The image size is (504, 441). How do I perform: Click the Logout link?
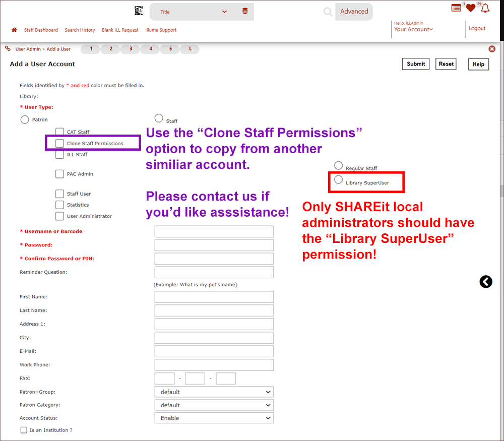477,29
